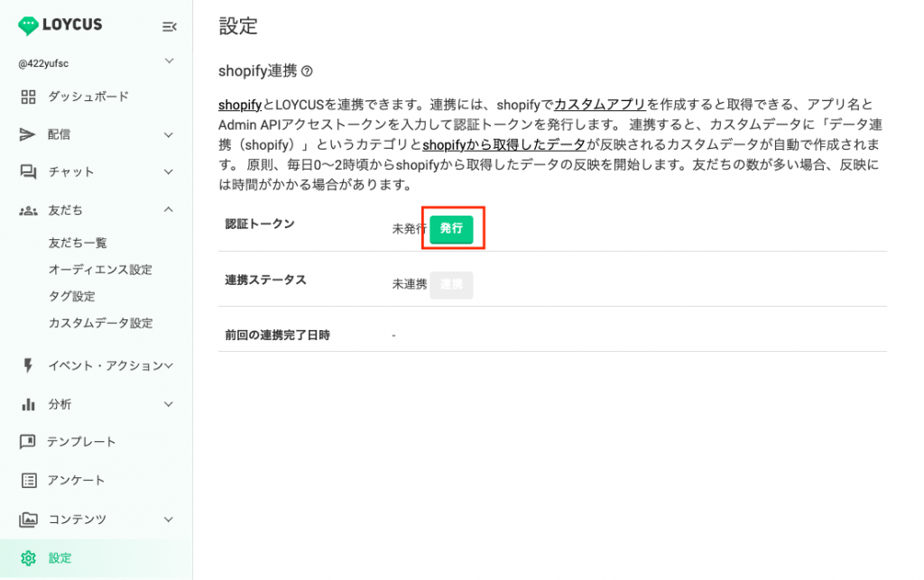Collapse the 友だち menu chevron
The width and height of the screenshot is (924, 580).
pyautogui.click(x=169, y=209)
